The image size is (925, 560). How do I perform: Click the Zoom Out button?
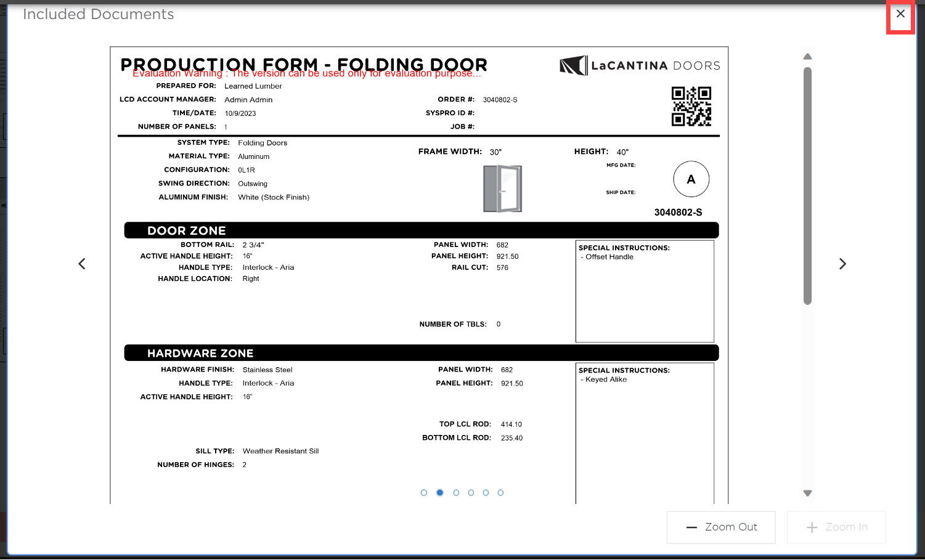(721, 527)
